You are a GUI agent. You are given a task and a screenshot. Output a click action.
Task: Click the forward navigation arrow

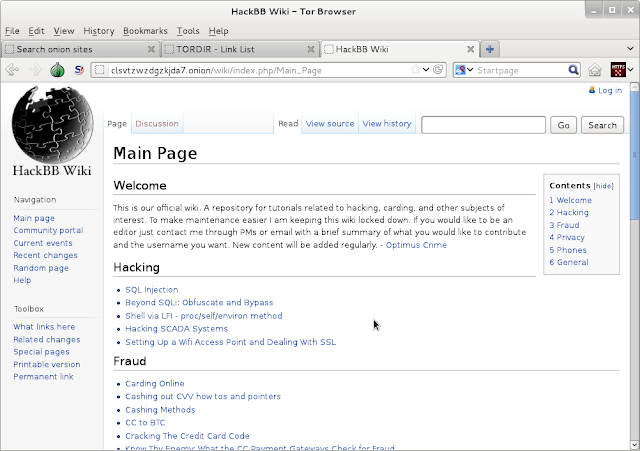coord(36,70)
